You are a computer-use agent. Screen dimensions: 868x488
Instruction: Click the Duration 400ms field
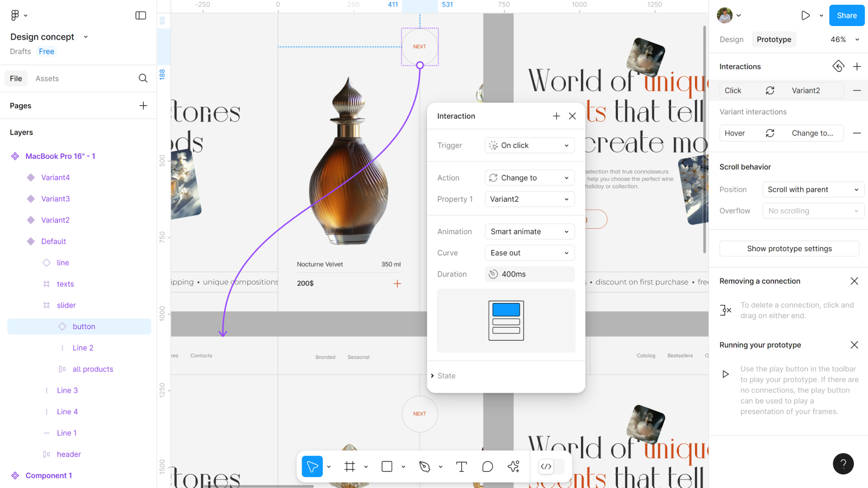coord(529,274)
